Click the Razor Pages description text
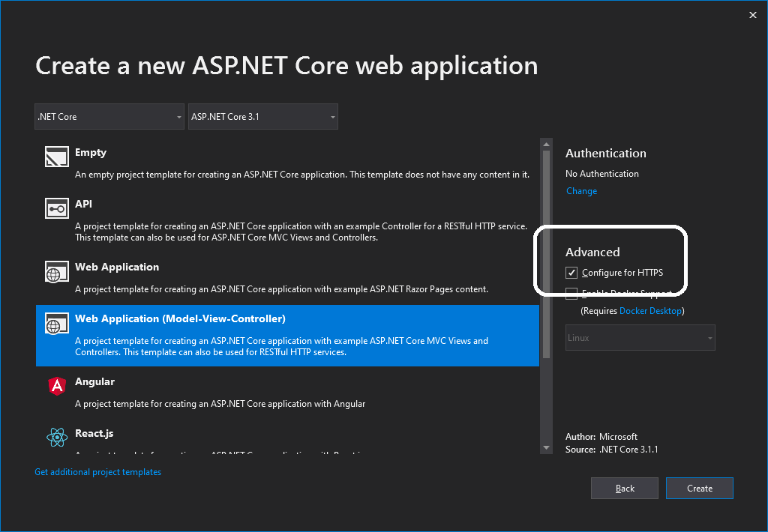 pyautogui.click(x=282, y=289)
